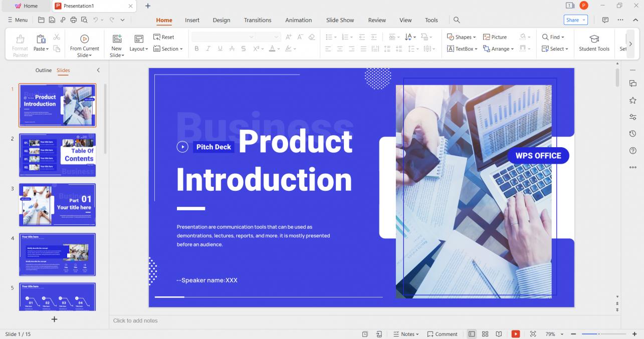The image size is (644, 339).
Task: Insert a new slide
Action: [x=116, y=43]
